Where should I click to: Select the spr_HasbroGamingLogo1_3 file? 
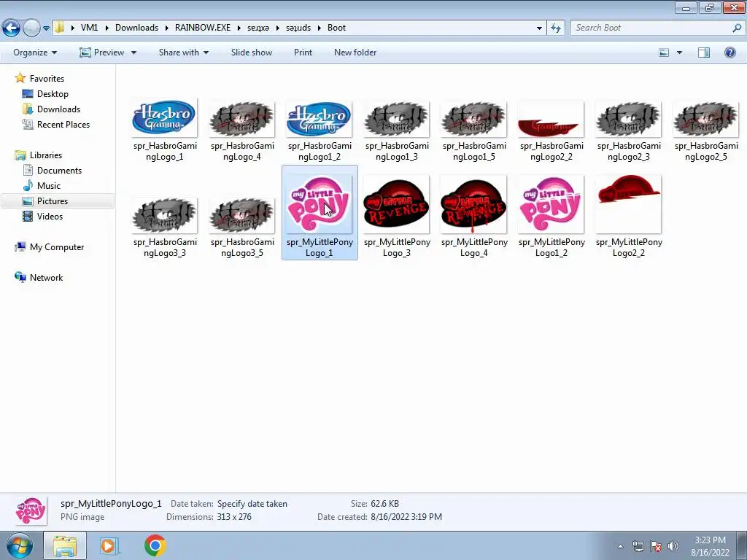(x=397, y=131)
